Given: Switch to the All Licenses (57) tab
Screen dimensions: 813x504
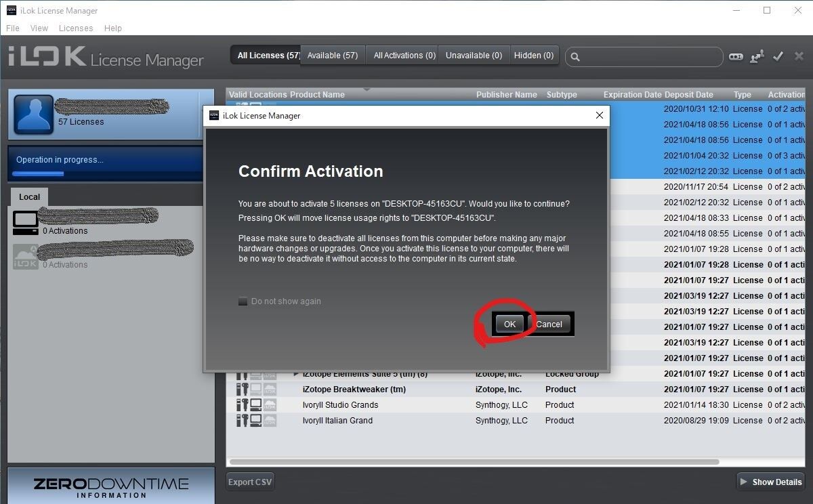Looking at the screenshot, I should point(266,56).
